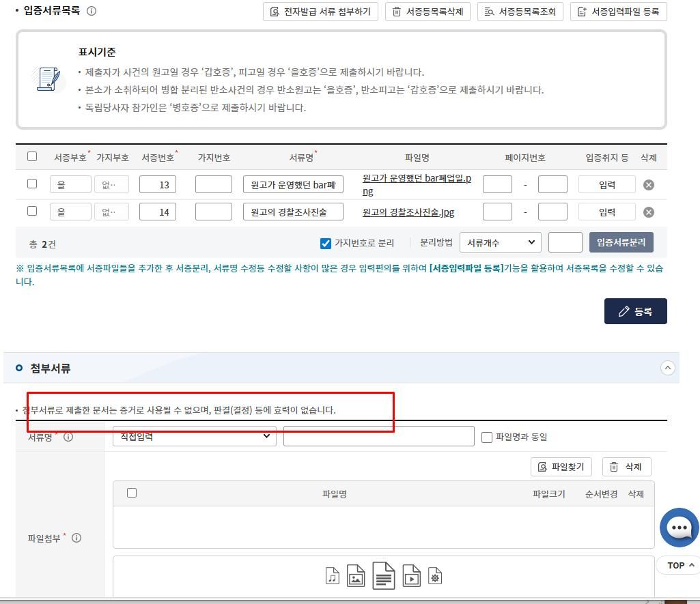Click the 서증번호 field showing 14
Viewport: 700px width, 604px height.
(158, 212)
